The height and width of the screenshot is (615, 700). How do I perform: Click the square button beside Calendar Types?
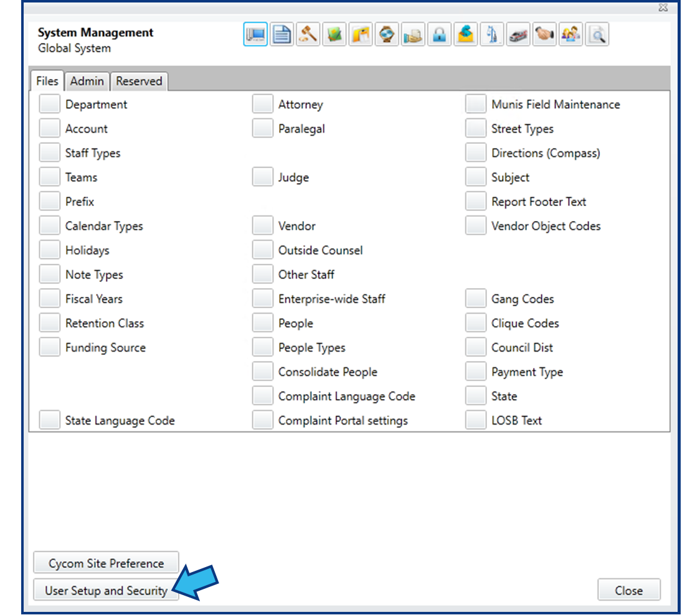point(50,226)
